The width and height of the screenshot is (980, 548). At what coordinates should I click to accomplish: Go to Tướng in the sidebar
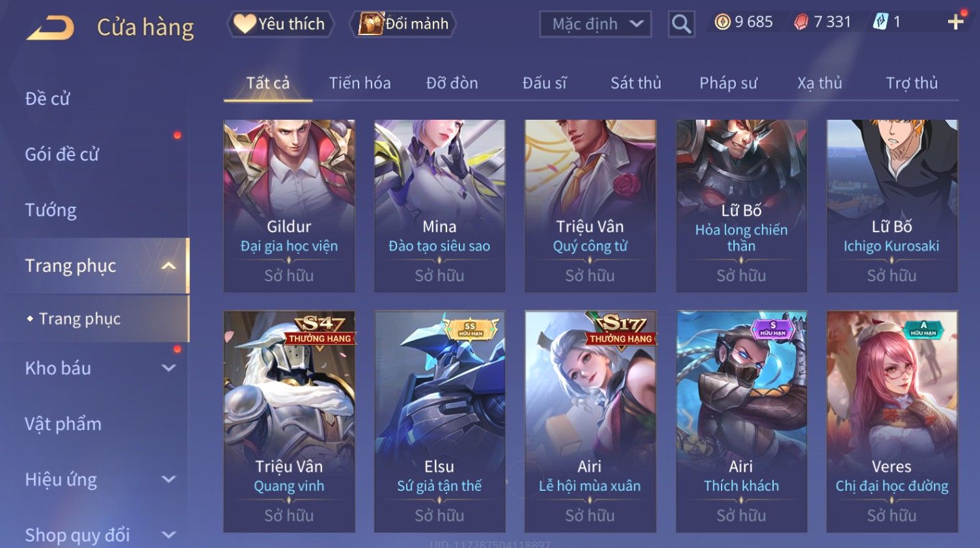pyautogui.click(x=51, y=210)
